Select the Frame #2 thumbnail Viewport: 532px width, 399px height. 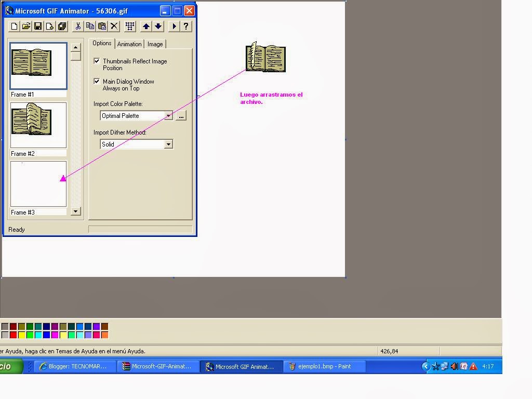[38, 125]
